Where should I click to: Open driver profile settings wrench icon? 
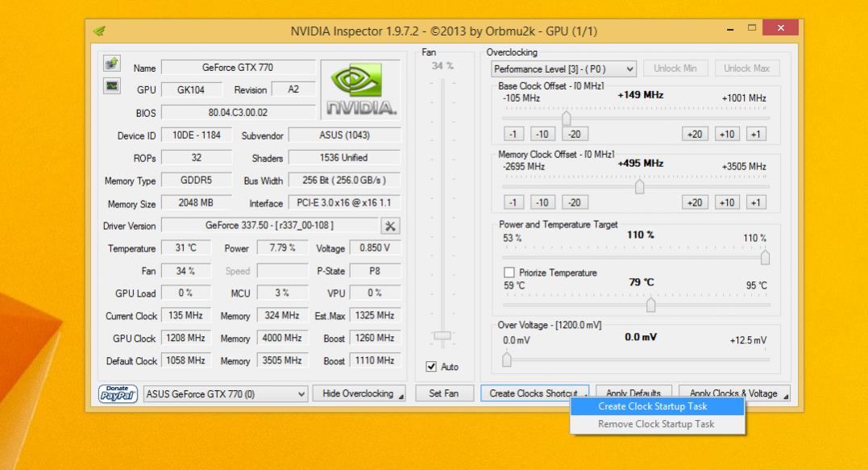390,226
